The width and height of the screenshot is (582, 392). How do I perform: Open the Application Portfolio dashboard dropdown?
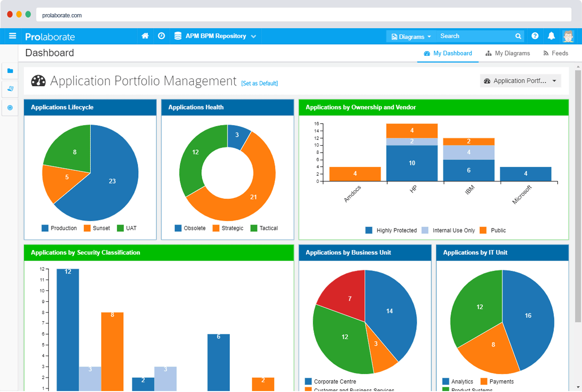(520, 80)
